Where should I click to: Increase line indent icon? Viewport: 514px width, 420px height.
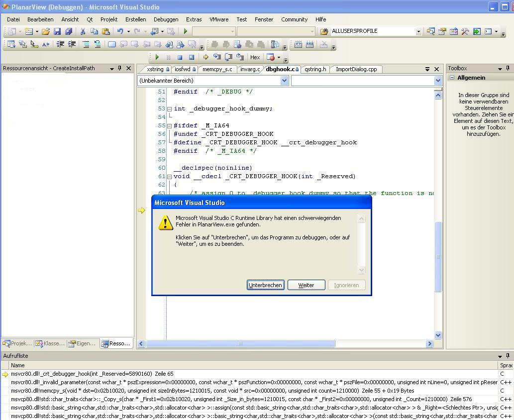tap(72, 44)
